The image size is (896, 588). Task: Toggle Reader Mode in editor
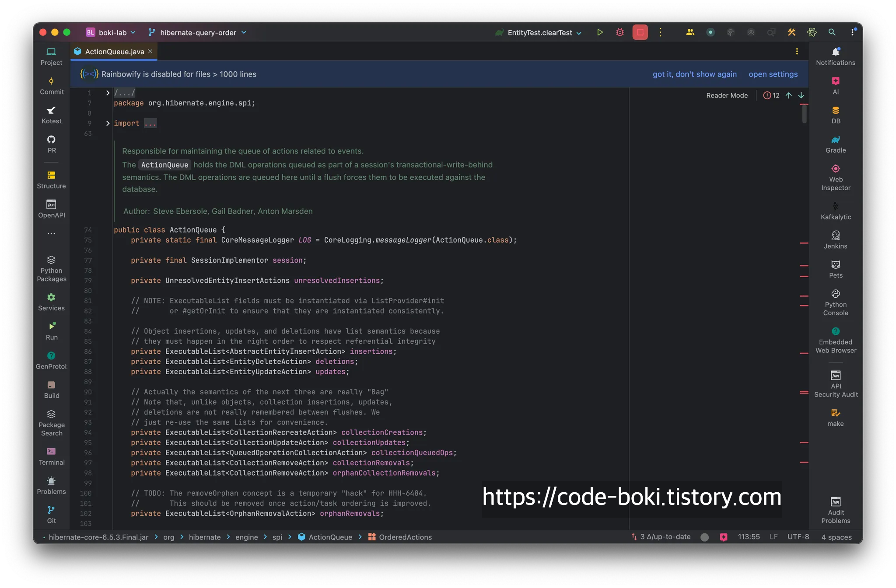tap(727, 95)
